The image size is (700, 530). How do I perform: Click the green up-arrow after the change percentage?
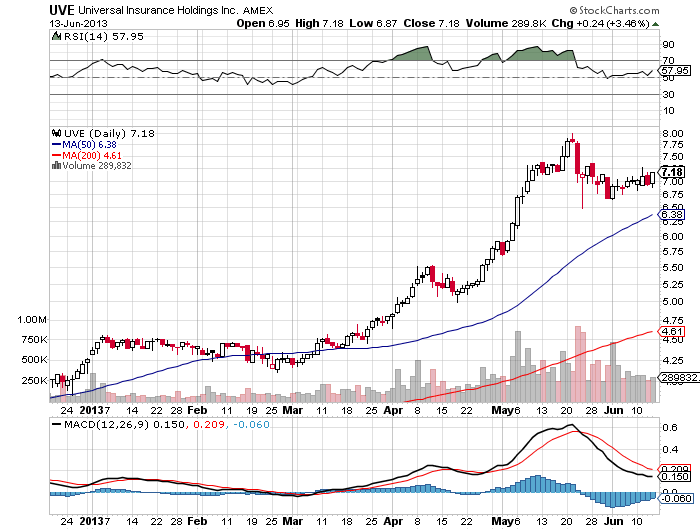click(655, 24)
